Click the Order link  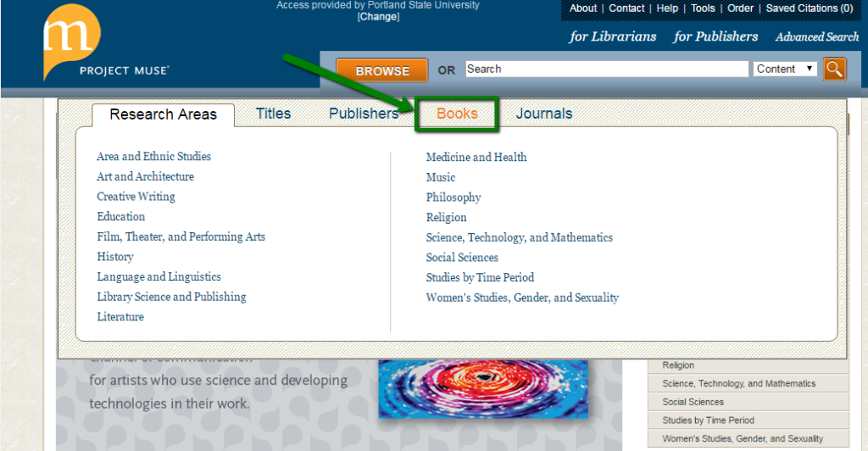(x=740, y=8)
